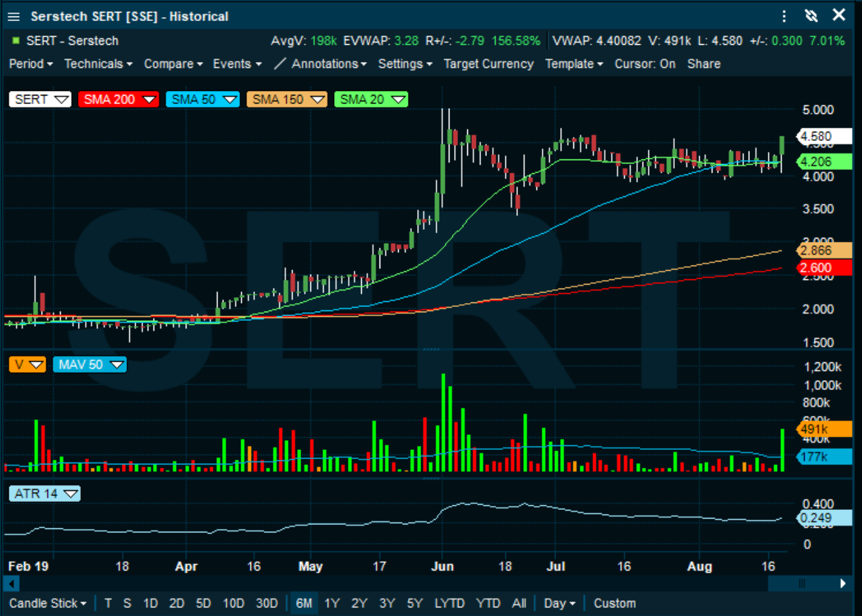Screen dimensions: 862x616
Task: Open the Candle Stick chart type dropdown
Action: click(47, 603)
